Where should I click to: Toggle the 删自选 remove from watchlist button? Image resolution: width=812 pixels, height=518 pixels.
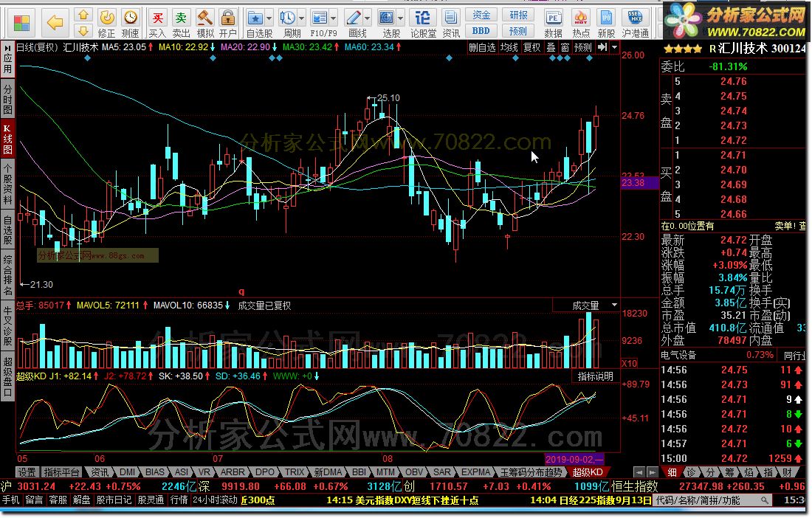[x=482, y=48]
